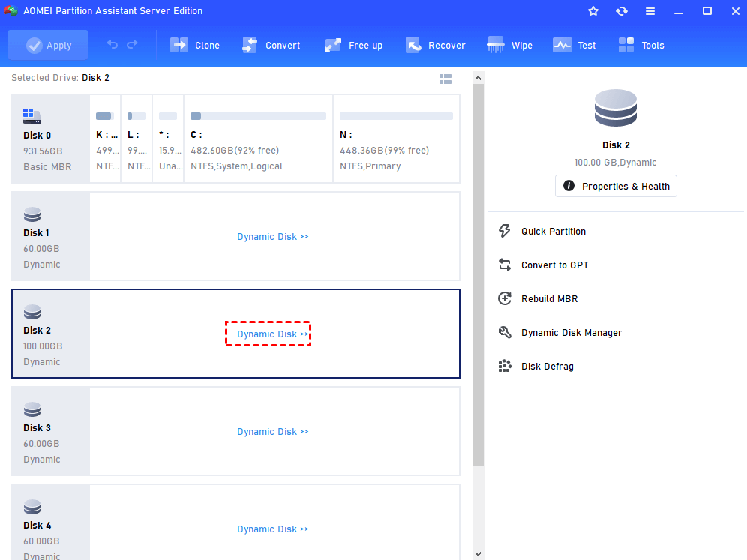
Task: Click the Disk Defrag grid icon
Action: (x=505, y=366)
